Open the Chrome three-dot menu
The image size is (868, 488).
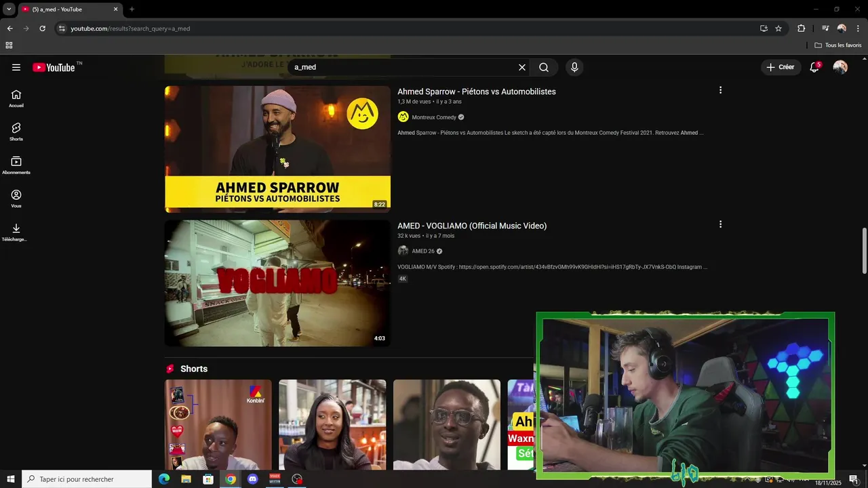point(858,28)
